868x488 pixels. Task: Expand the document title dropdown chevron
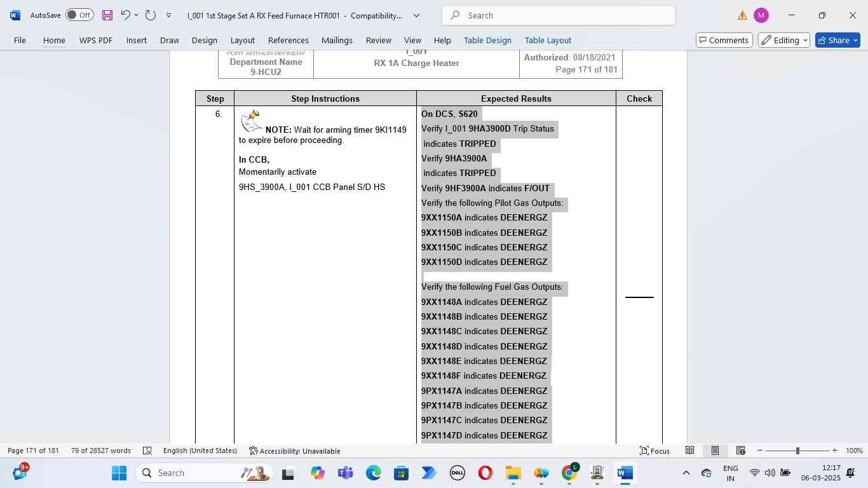417,15
